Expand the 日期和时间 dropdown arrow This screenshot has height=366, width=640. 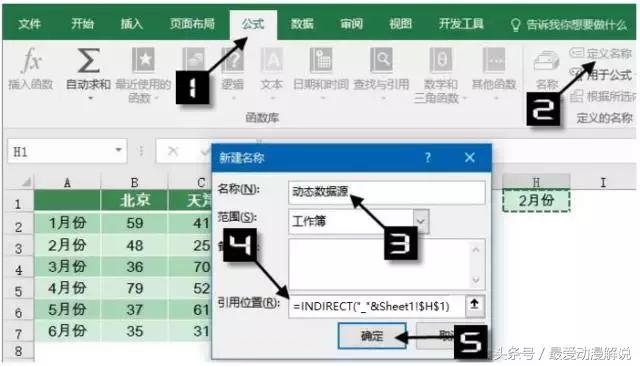[x=322, y=99]
